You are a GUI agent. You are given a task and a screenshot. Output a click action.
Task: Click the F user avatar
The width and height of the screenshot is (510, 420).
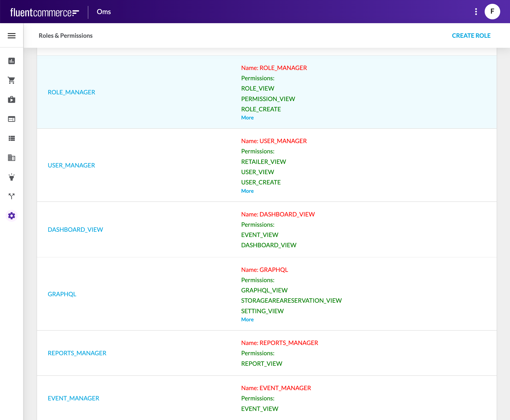tap(492, 12)
